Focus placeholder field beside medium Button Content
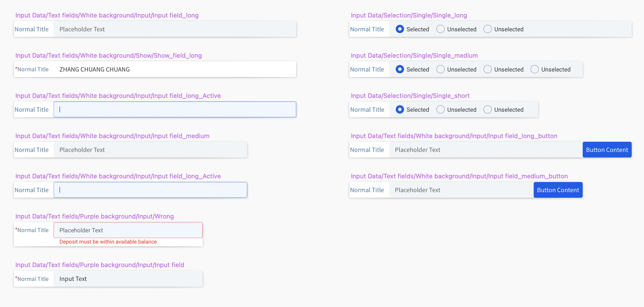The width and height of the screenshot is (644, 307). [x=461, y=190]
